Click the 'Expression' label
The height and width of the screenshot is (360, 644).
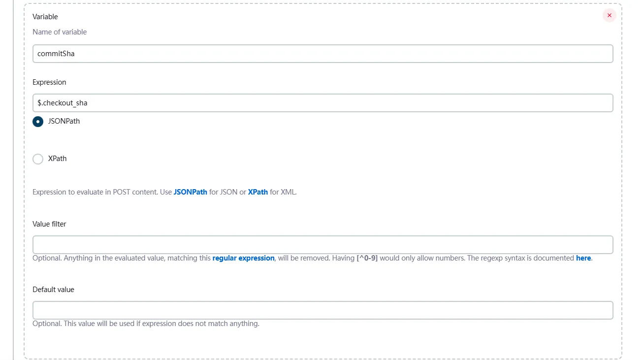click(49, 82)
